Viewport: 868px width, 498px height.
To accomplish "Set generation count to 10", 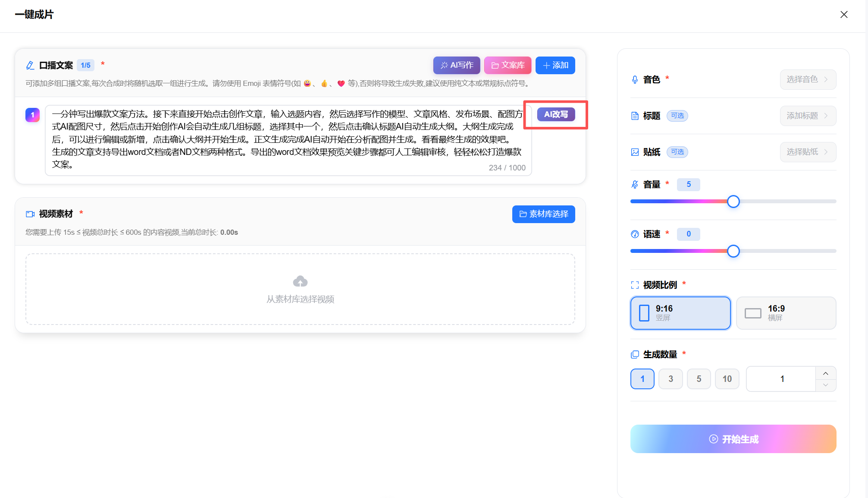I will (x=727, y=379).
